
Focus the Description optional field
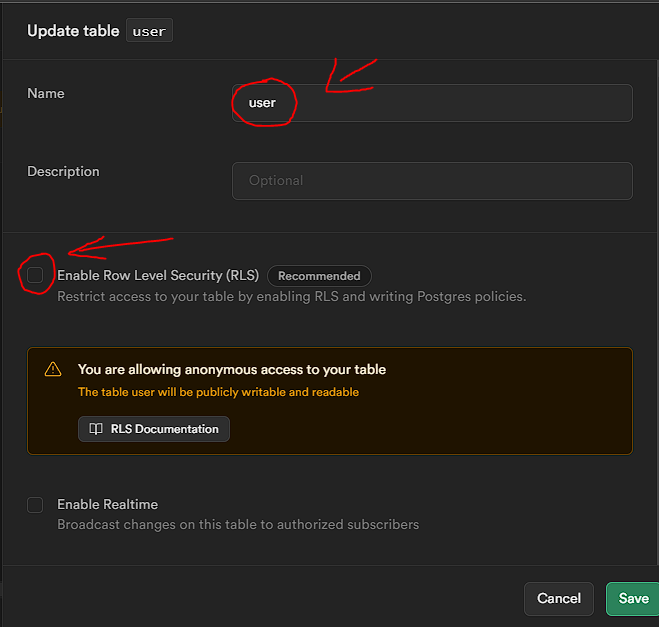pyautogui.click(x=432, y=181)
